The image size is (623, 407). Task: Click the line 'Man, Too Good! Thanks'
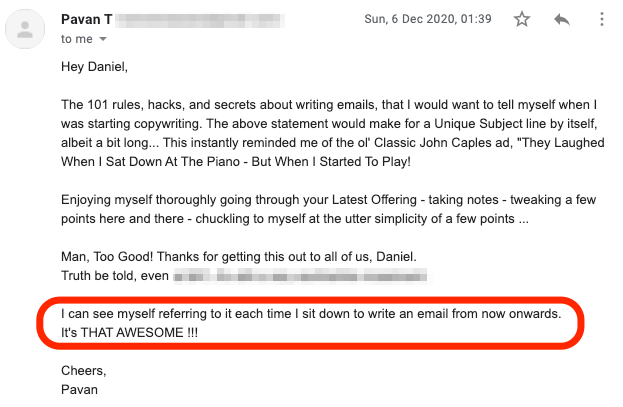click(239, 256)
